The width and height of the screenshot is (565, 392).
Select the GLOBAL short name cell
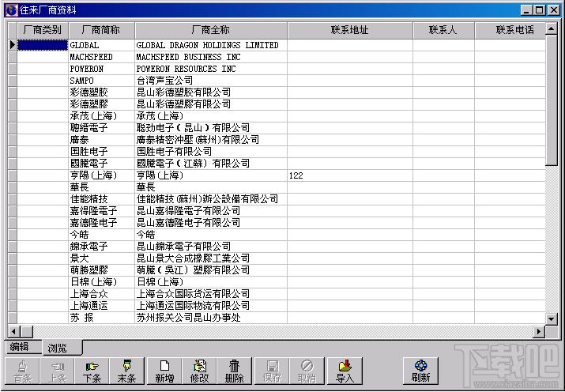click(101, 45)
